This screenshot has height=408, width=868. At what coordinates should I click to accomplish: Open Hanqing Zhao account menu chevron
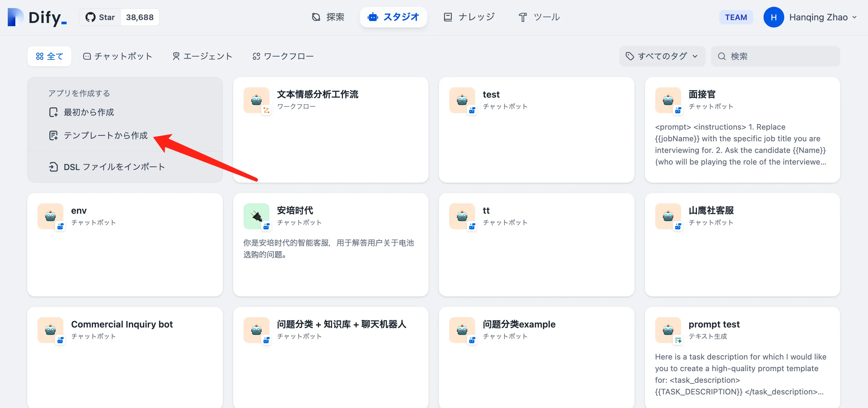(854, 17)
